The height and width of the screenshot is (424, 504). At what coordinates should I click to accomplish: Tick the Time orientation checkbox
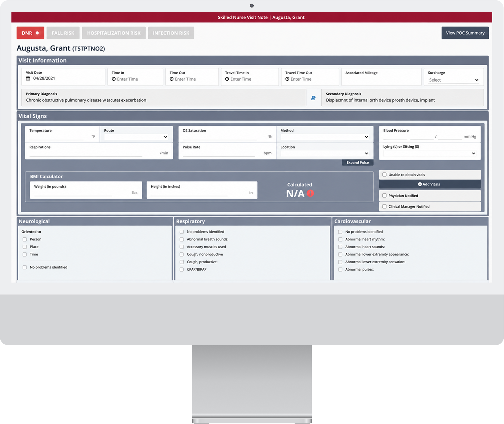[x=25, y=254]
